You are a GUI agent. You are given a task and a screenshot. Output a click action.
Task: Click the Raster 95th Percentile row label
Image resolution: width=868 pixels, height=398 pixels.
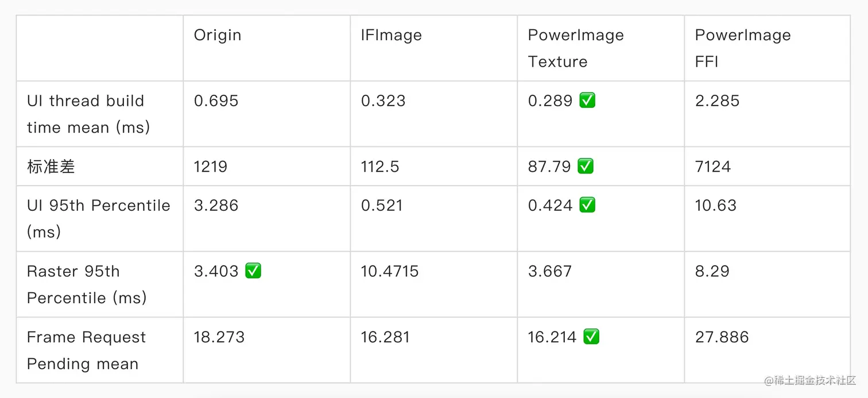87,284
